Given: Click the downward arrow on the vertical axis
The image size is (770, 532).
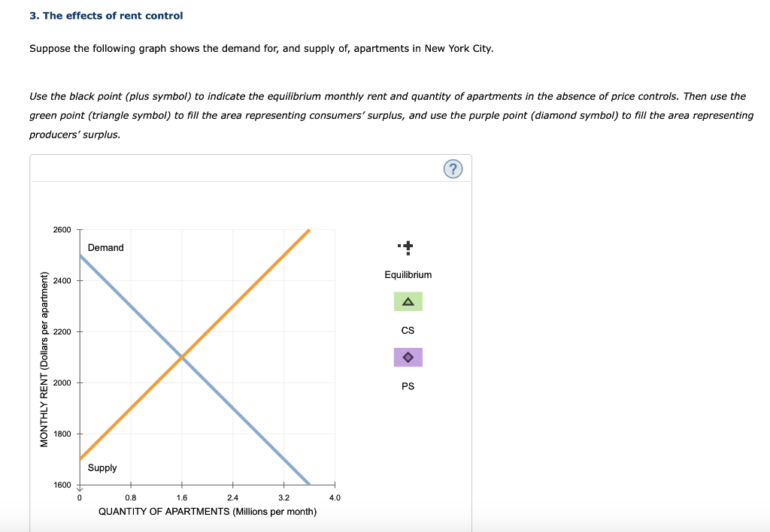Looking at the screenshot, I should pyautogui.click(x=79, y=488).
